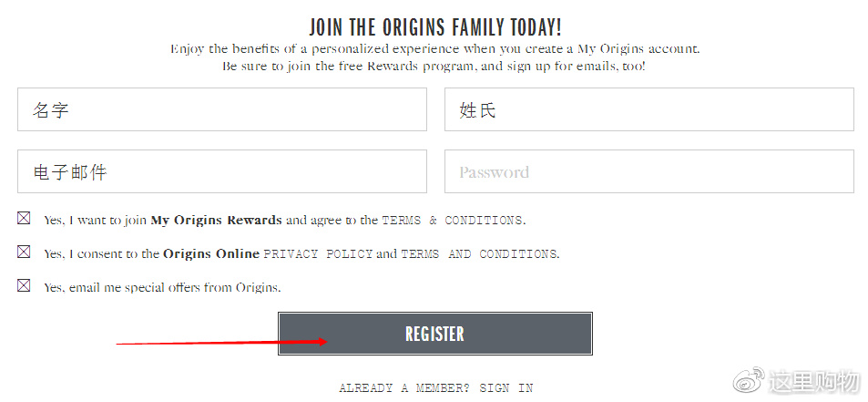Click the 'Yes, email me special offers' label
This screenshot has height=402, width=868.
pos(162,288)
